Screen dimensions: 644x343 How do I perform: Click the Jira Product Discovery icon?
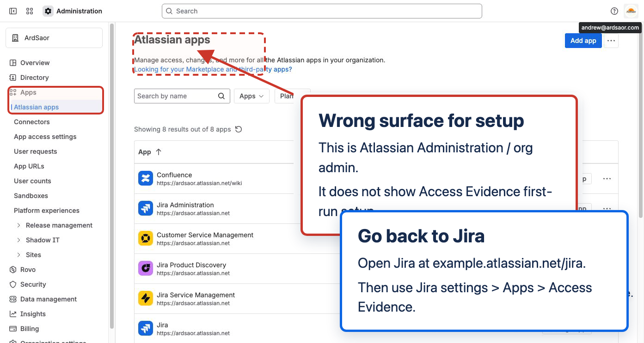(x=146, y=268)
